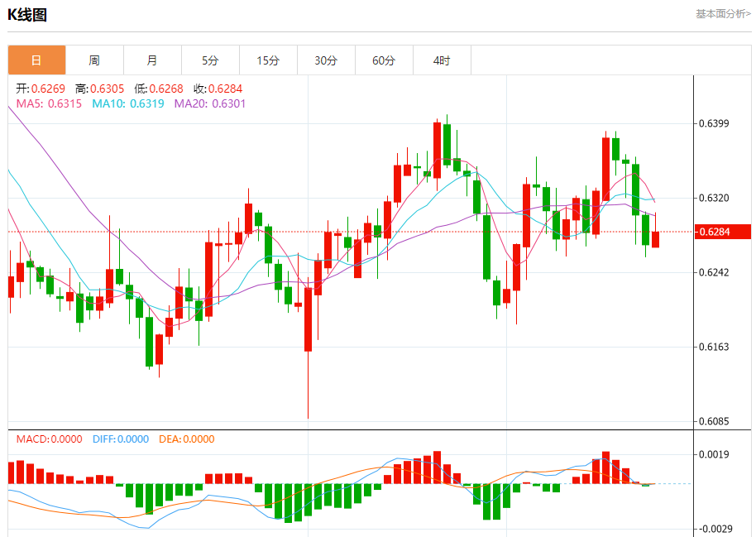Open the 基本面分析> link

click(723, 14)
